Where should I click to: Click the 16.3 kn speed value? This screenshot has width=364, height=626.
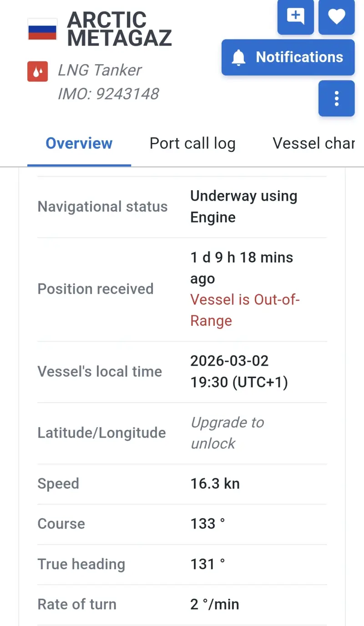point(215,484)
